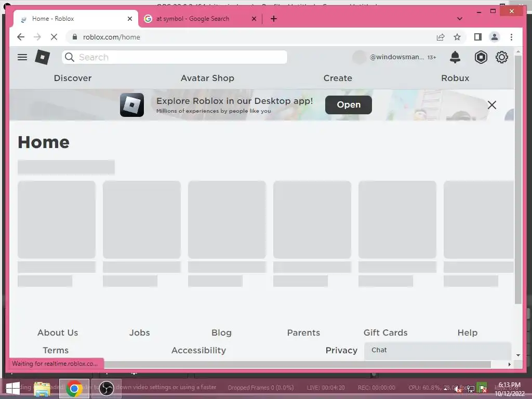Click the Roblox logo in the header
The width and height of the screenshot is (532, 399).
coord(43,57)
